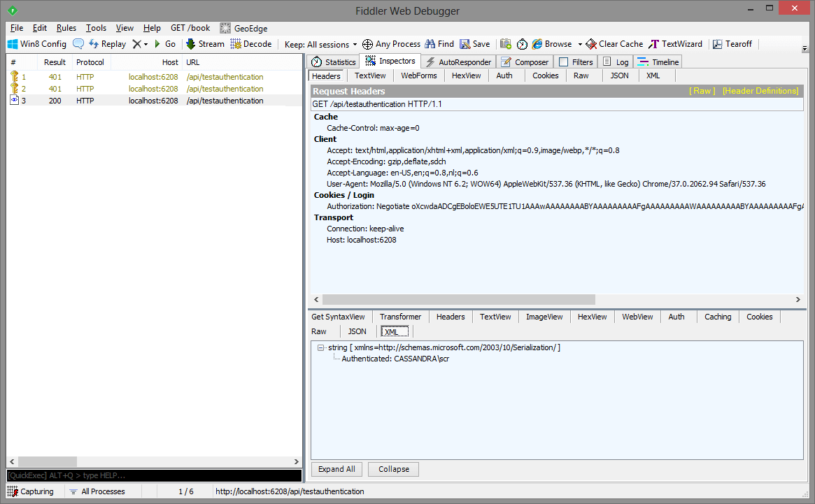Click the User-Agent header line
Viewport: 815px width, 504px height.
[546, 184]
